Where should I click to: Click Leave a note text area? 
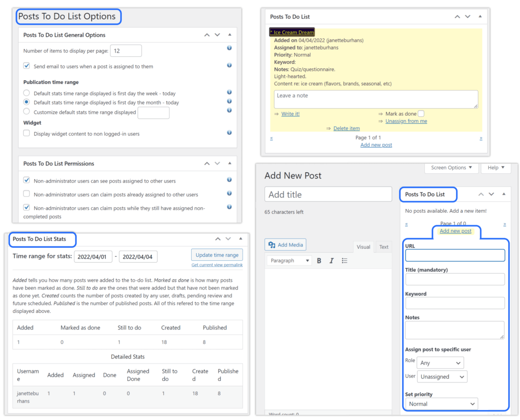(x=376, y=99)
